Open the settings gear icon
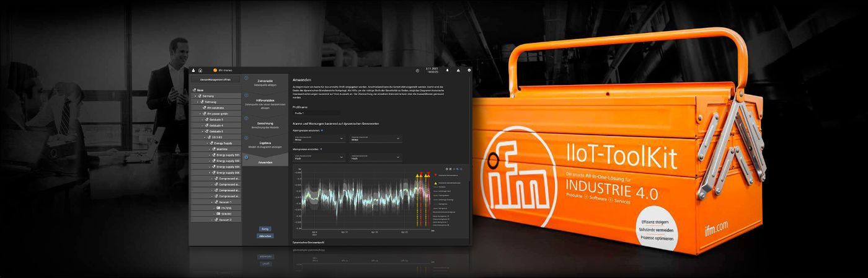 (469, 70)
